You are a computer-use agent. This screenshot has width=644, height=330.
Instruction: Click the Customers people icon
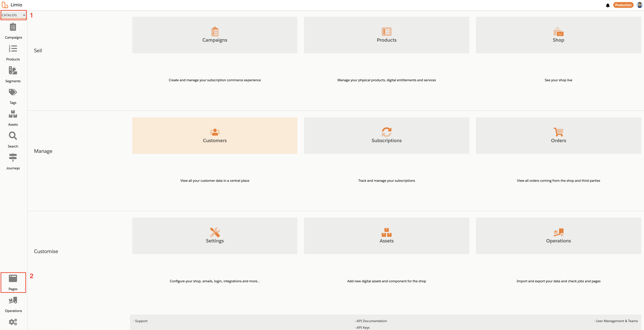(x=215, y=132)
